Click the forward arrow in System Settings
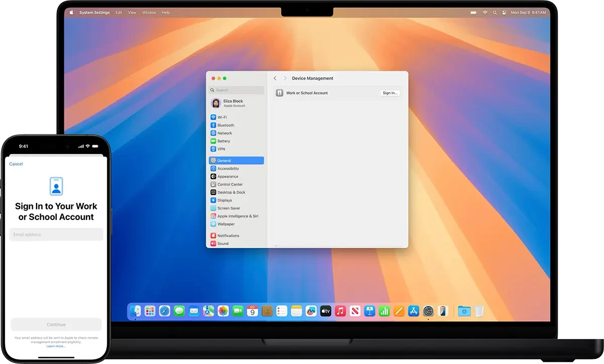The height and width of the screenshot is (364, 604). (x=285, y=79)
